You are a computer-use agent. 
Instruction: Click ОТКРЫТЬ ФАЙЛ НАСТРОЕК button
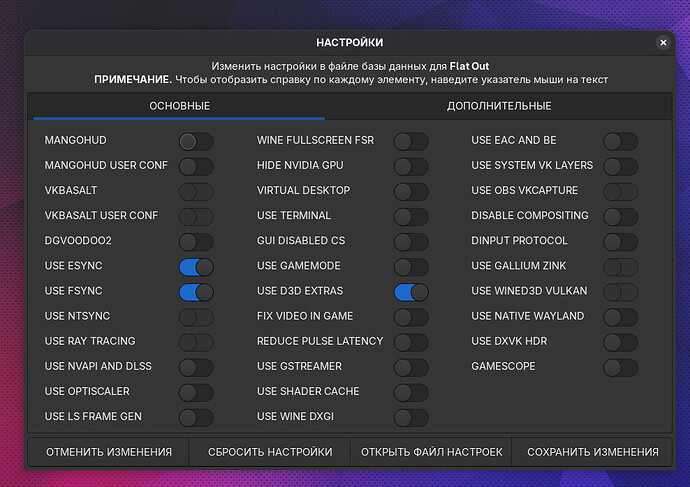point(431,452)
